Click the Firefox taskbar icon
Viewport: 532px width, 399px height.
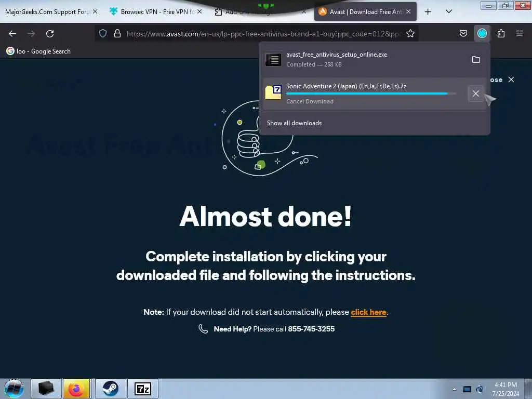tap(76, 389)
